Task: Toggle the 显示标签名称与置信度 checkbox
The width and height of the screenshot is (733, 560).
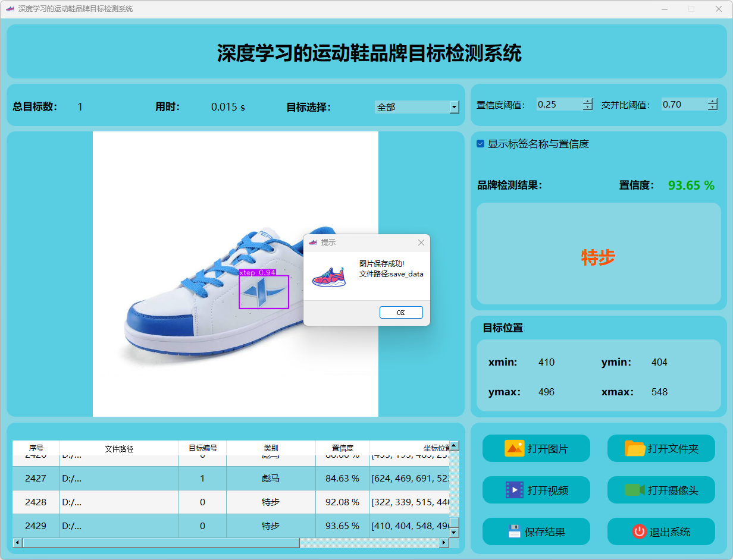Action: [481, 144]
